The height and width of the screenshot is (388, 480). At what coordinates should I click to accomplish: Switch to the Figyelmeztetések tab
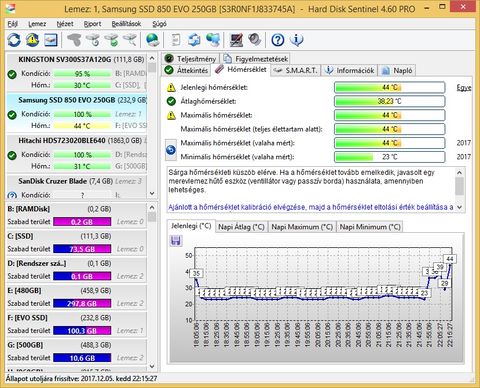(x=256, y=59)
